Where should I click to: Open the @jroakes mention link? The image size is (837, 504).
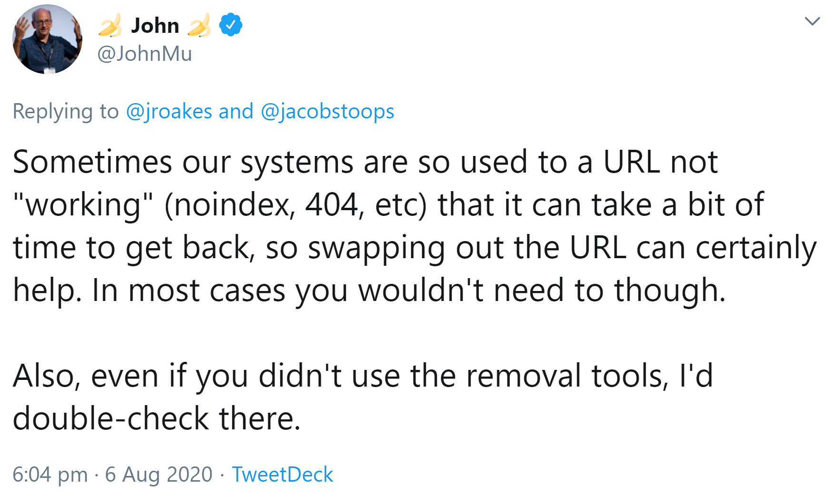[x=169, y=112]
